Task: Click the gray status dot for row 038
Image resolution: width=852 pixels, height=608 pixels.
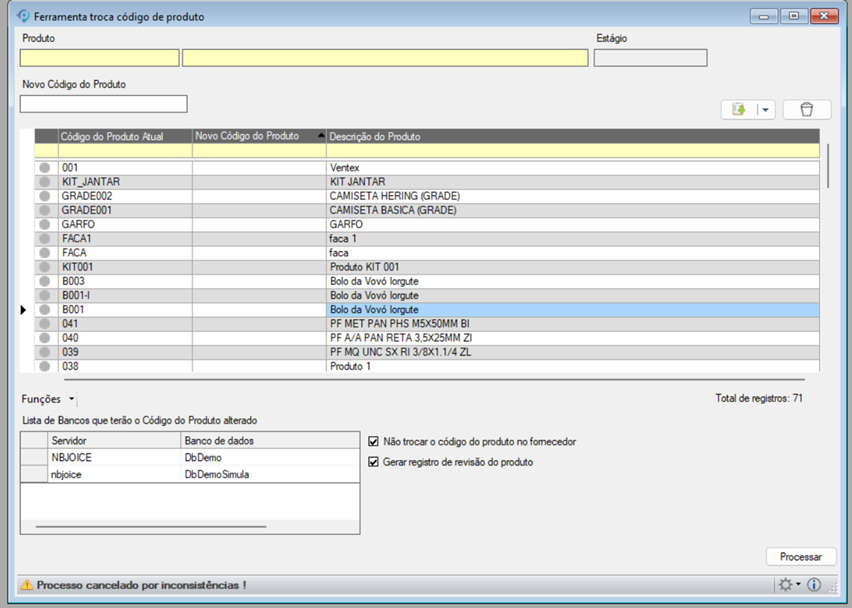Action: (x=45, y=366)
